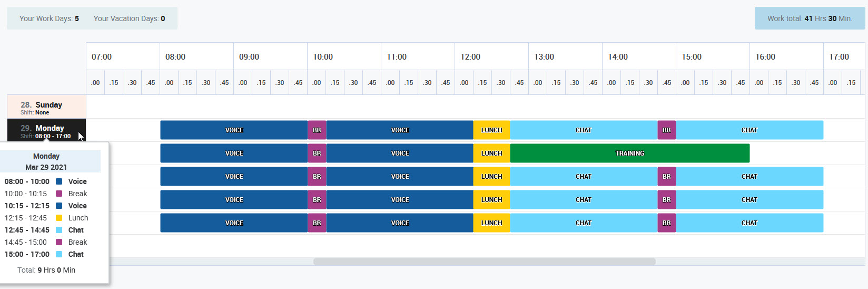
Task: Select Monday's BR break block at 14:45
Action: click(666, 130)
